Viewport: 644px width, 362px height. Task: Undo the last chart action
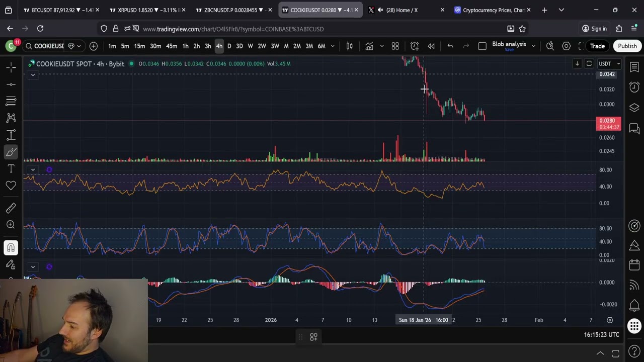click(450, 46)
